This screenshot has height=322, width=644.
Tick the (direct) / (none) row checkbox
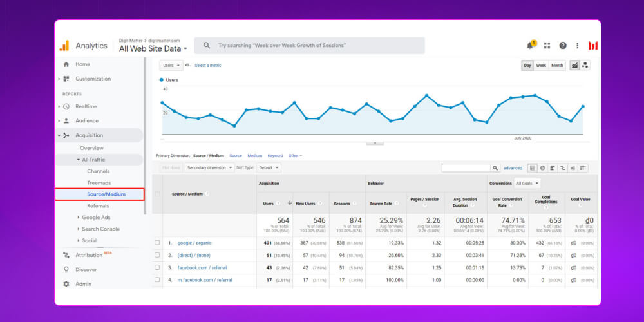pos(157,255)
